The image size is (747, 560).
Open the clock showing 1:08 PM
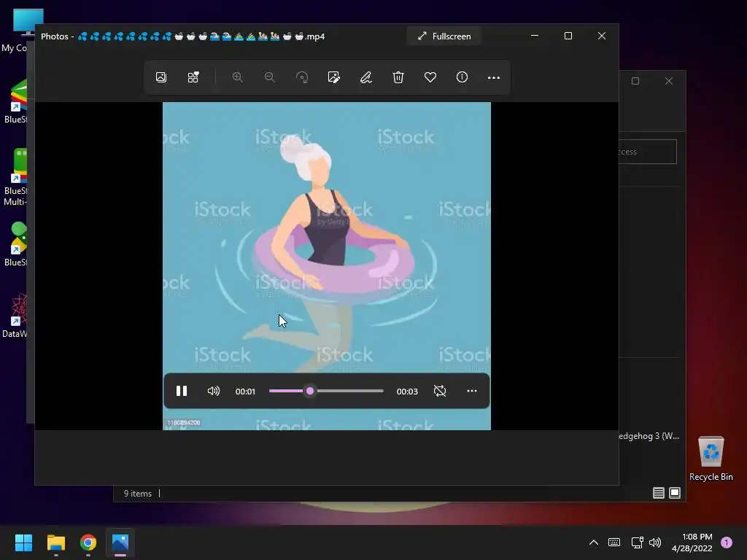pos(692,542)
